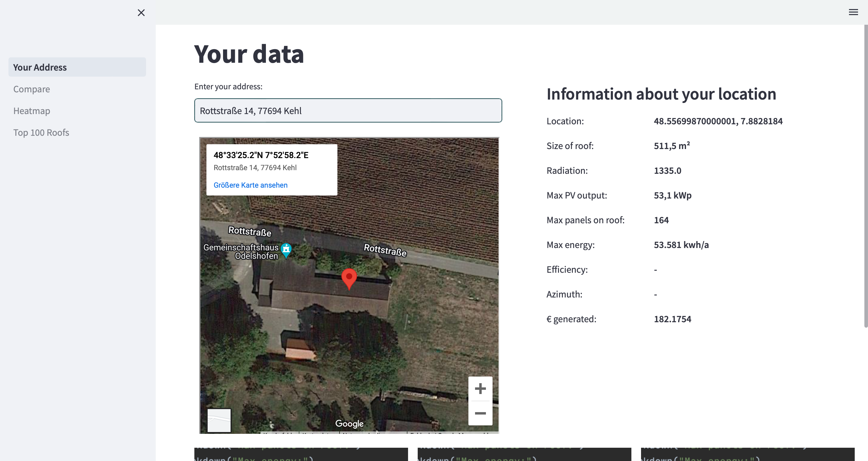Viewport: 868px width, 461px height.
Task: Zoom out of the map with minus
Action: (480, 413)
